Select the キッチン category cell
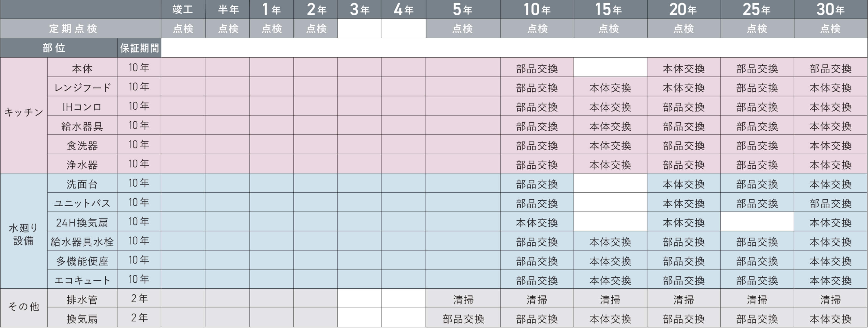Screen dimensions: 868x328 pyautogui.click(x=23, y=115)
